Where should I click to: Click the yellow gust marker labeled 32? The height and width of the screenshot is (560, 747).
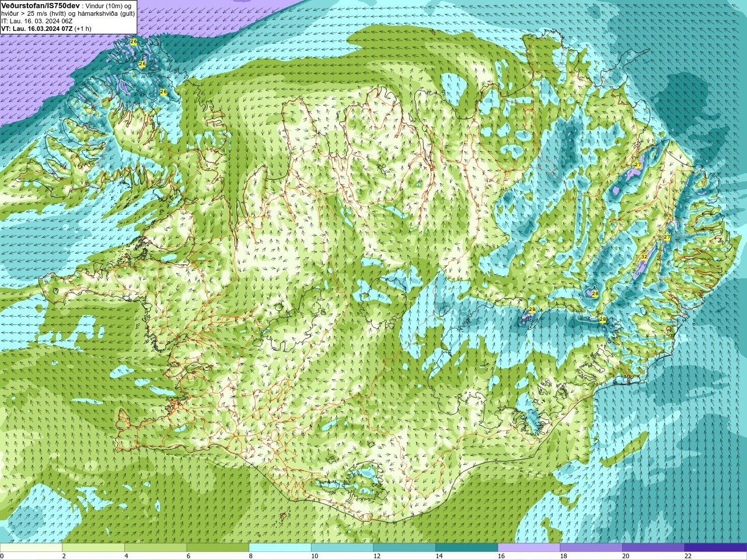pos(644,257)
